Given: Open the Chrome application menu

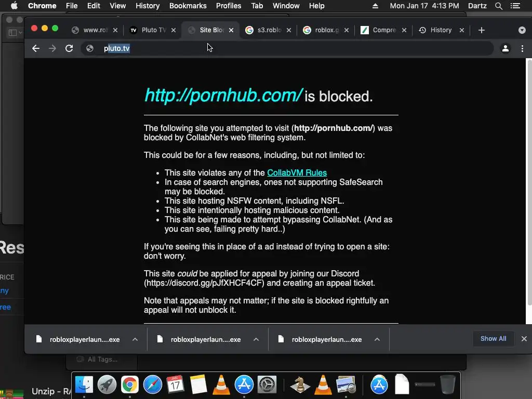Looking at the screenshot, I should point(42,6).
